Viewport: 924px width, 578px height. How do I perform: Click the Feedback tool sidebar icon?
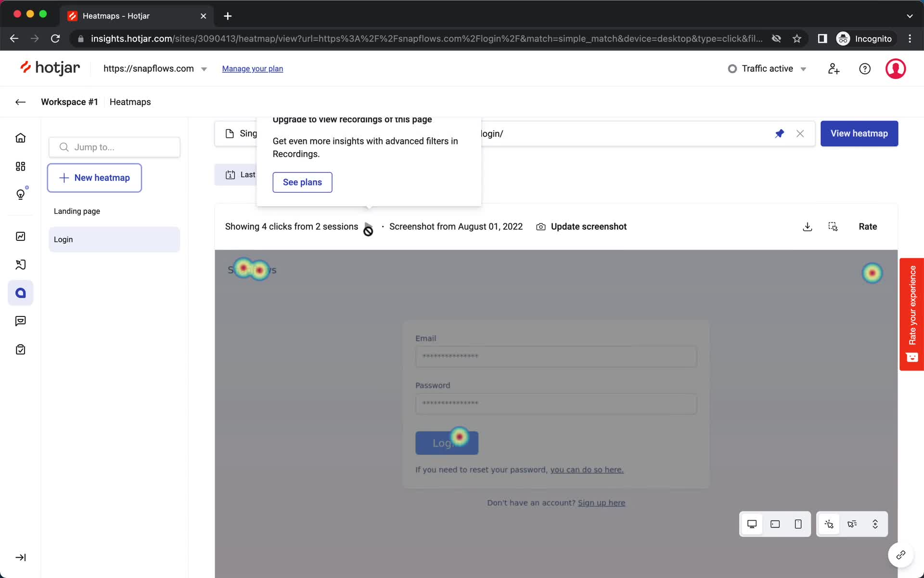tap(20, 321)
